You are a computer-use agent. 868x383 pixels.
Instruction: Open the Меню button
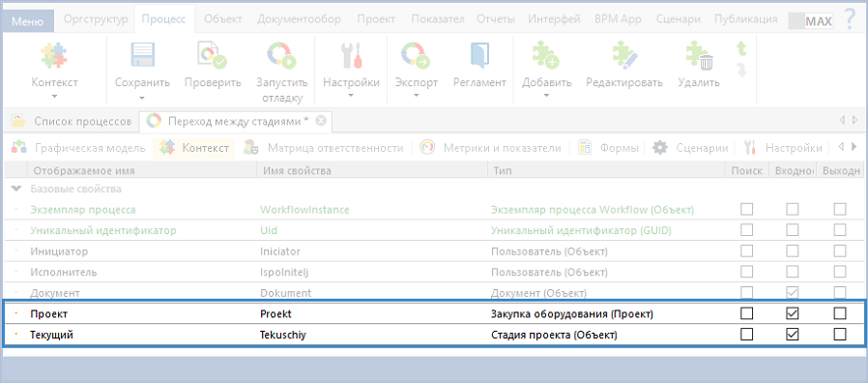point(28,21)
